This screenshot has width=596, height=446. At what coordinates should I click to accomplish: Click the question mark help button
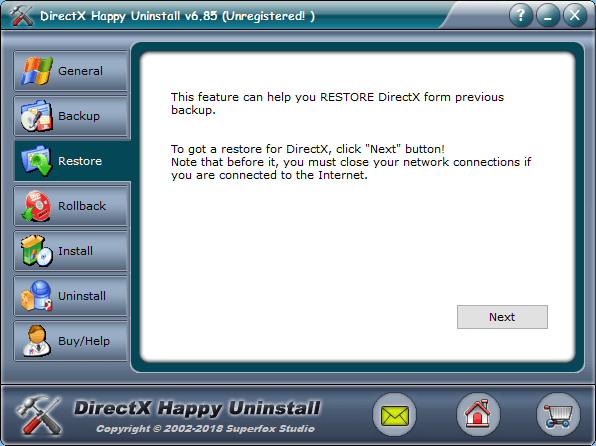(521, 16)
